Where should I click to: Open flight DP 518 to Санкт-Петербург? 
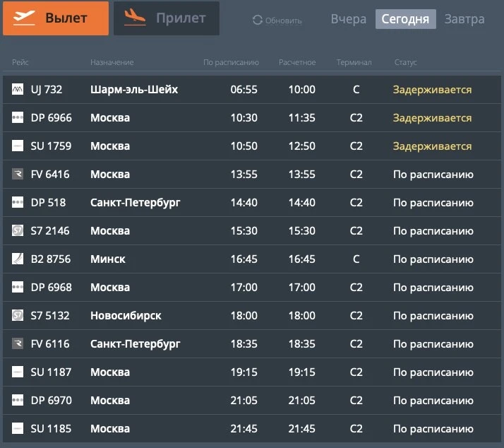136,203
